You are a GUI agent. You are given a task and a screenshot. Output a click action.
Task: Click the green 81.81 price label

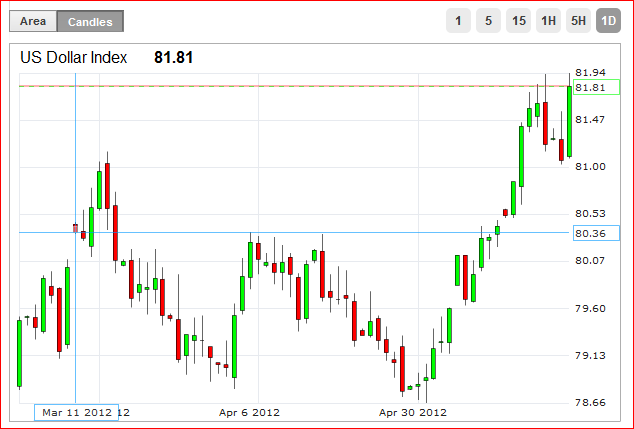(x=596, y=87)
